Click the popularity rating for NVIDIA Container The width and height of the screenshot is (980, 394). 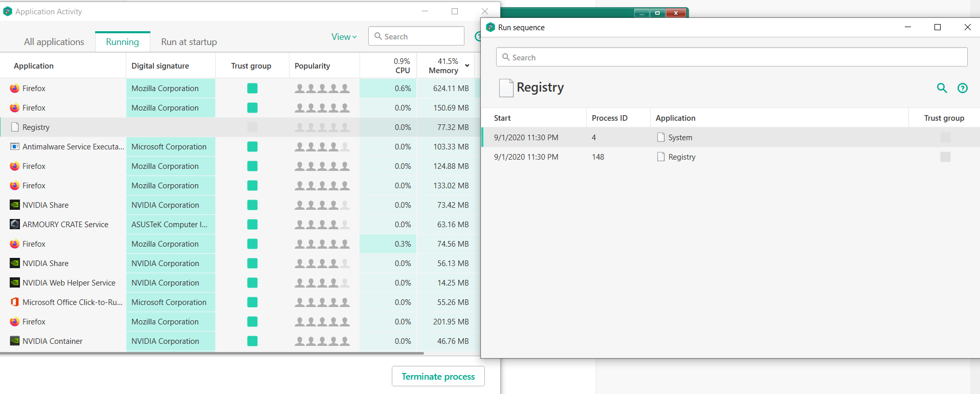point(322,341)
